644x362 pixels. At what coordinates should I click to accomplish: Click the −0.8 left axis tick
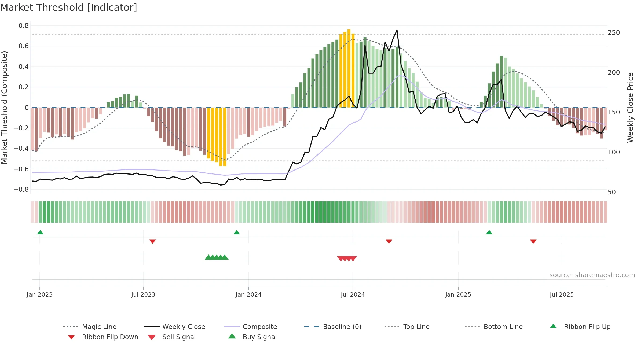pyautogui.click(x=21, y=190)
